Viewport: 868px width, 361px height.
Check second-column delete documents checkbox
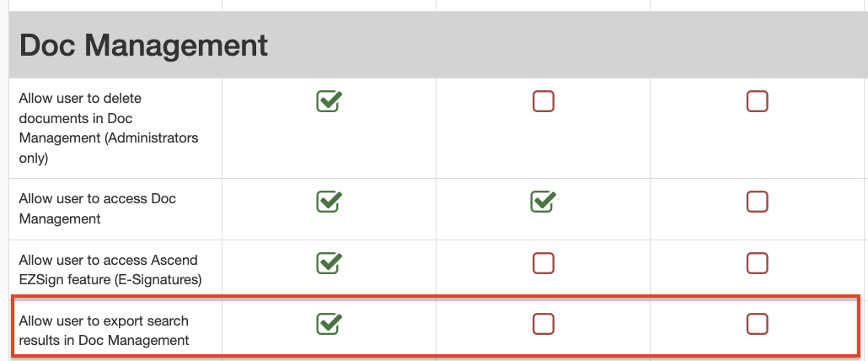click(x=543, y=101)
